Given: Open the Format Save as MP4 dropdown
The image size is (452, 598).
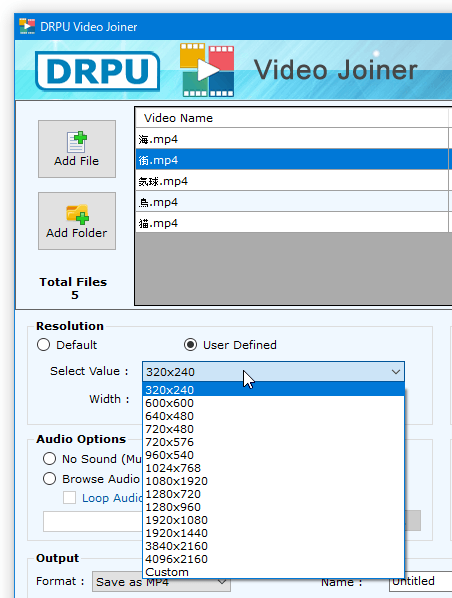Looking at the screenshot, I should [x=161, y=582].
